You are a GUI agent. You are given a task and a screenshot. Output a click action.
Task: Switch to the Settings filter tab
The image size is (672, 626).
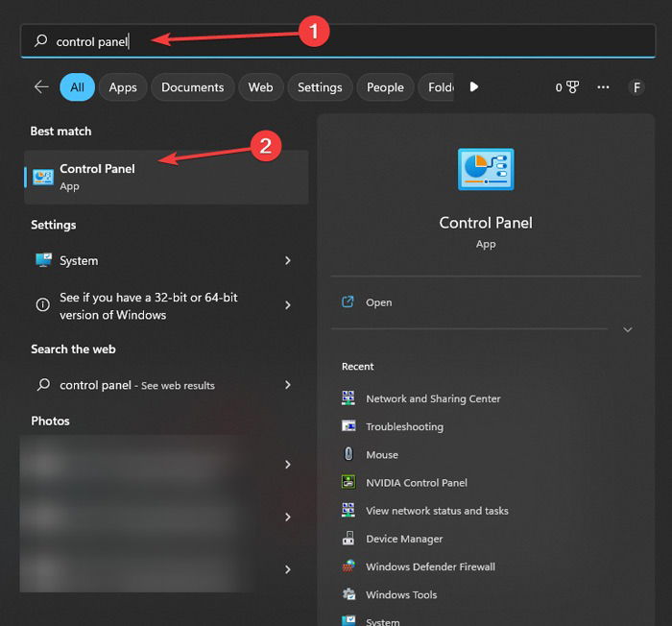320,87
